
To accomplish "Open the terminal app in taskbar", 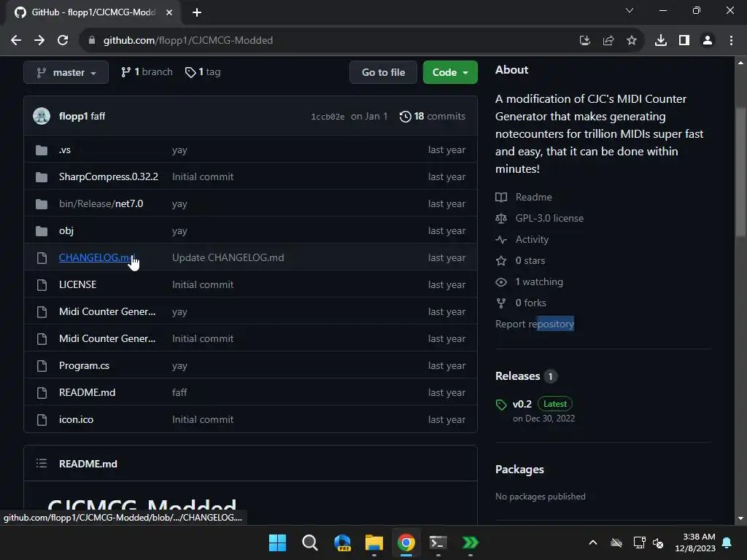I will click(x=438, y=542).
